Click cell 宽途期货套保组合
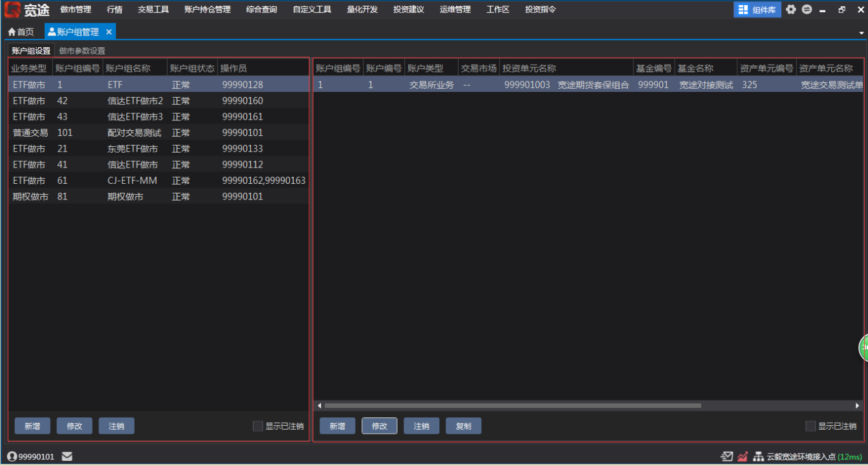 click(593, 85)
